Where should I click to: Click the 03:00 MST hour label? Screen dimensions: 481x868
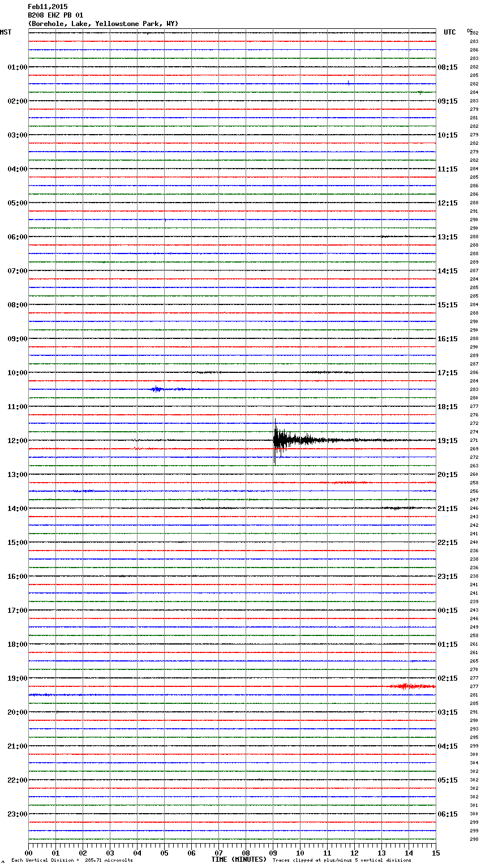coord(18,135)
